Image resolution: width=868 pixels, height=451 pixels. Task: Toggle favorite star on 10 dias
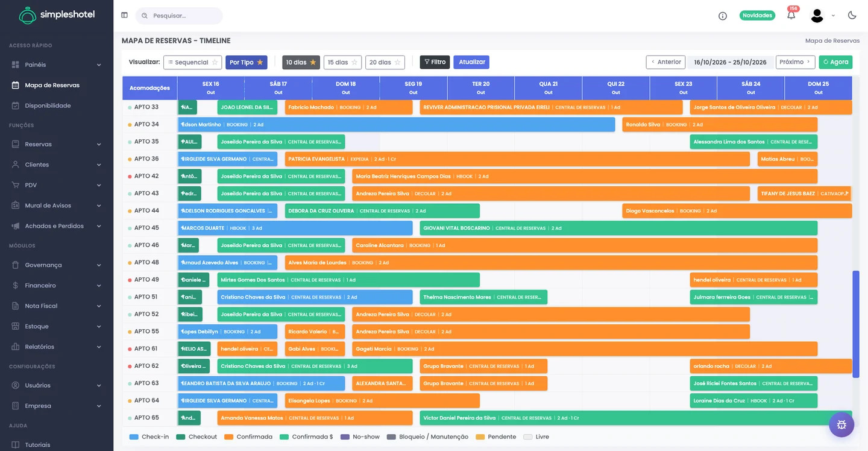(x=313, y=62)
